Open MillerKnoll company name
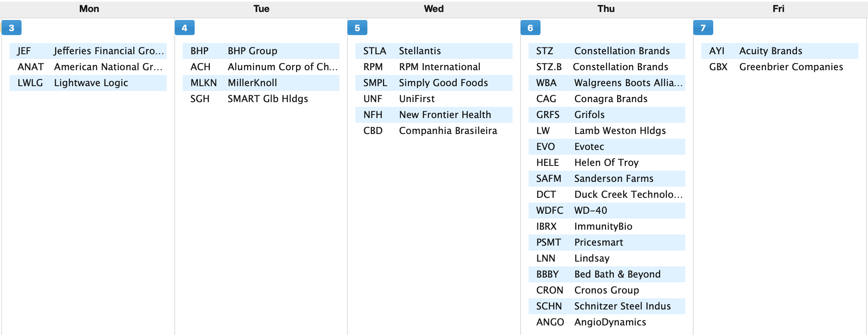Image resolution: width=868 pixels, height=335 pixels. coord(252,83)
